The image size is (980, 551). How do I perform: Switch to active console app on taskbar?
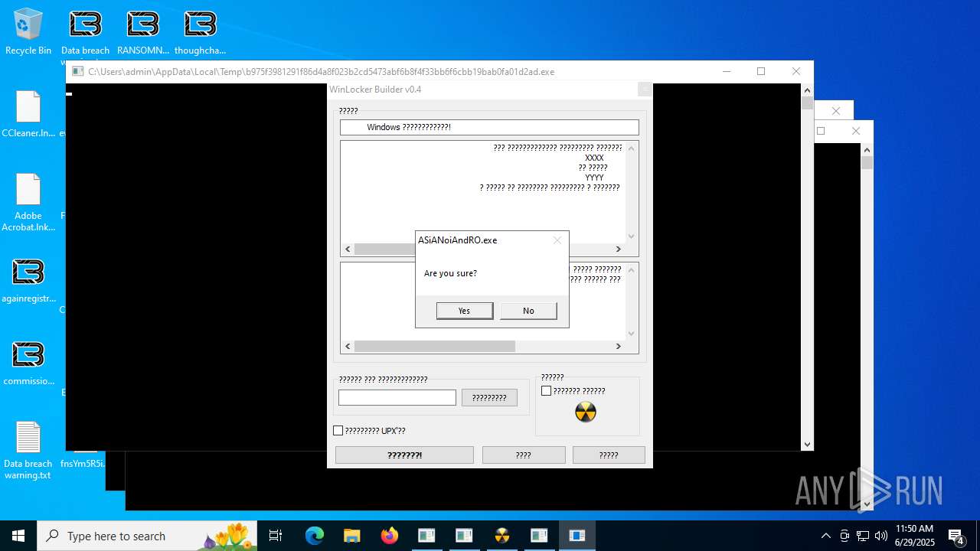pos(577,536)
